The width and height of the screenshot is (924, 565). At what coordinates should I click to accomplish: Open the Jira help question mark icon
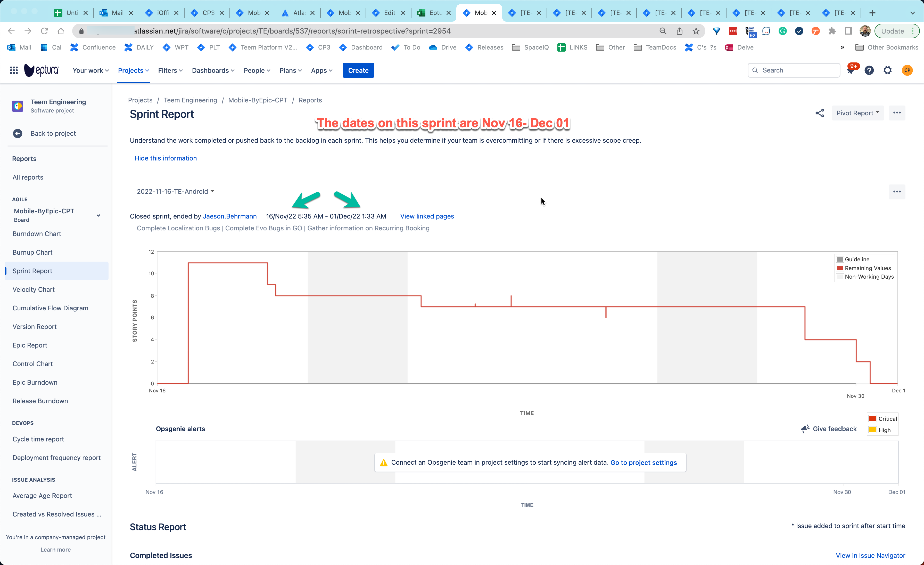click(869, 70)
